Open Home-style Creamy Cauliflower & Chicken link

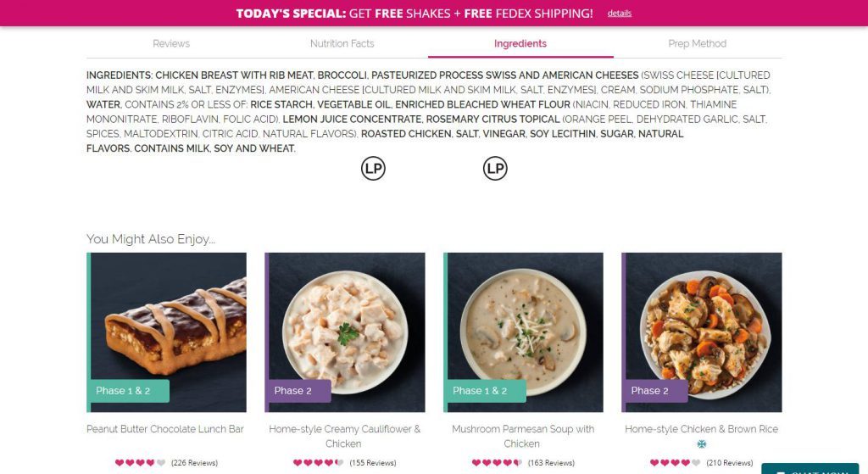coord(344,437)
